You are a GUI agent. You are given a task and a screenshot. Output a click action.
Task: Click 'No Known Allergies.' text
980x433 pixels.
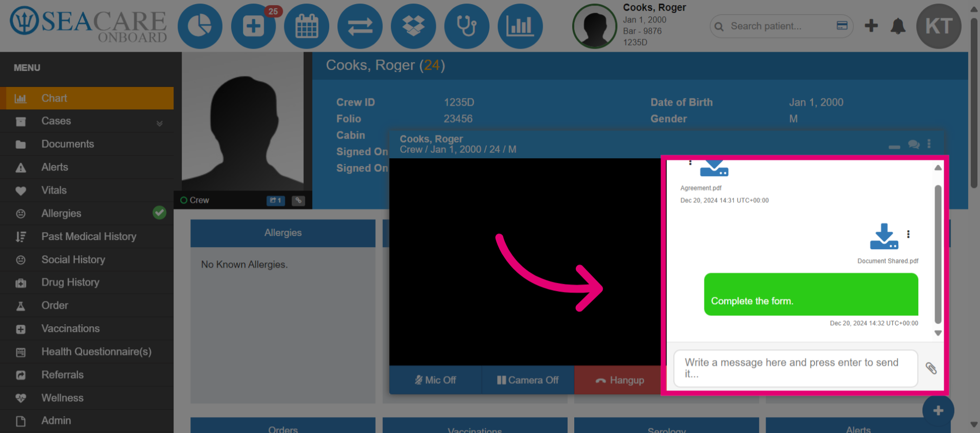pyautogui.click(x=244, y=264)
